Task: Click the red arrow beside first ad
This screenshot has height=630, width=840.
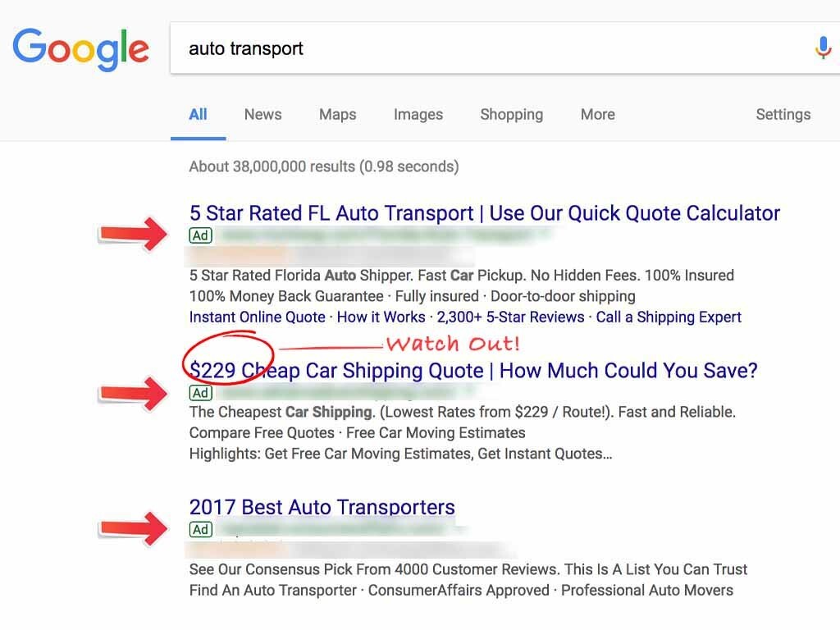Action: 134,234
